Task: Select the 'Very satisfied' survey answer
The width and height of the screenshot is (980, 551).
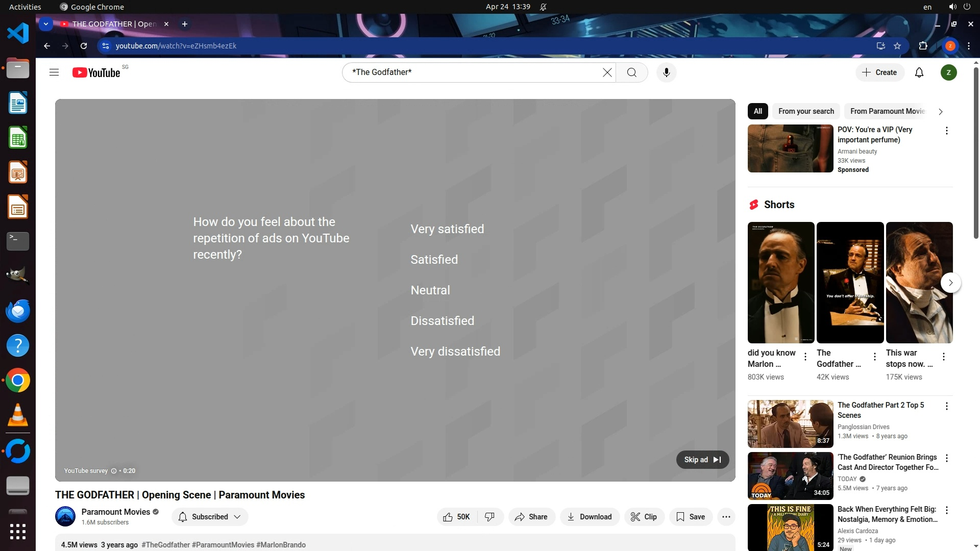Action: pos(447,229)
